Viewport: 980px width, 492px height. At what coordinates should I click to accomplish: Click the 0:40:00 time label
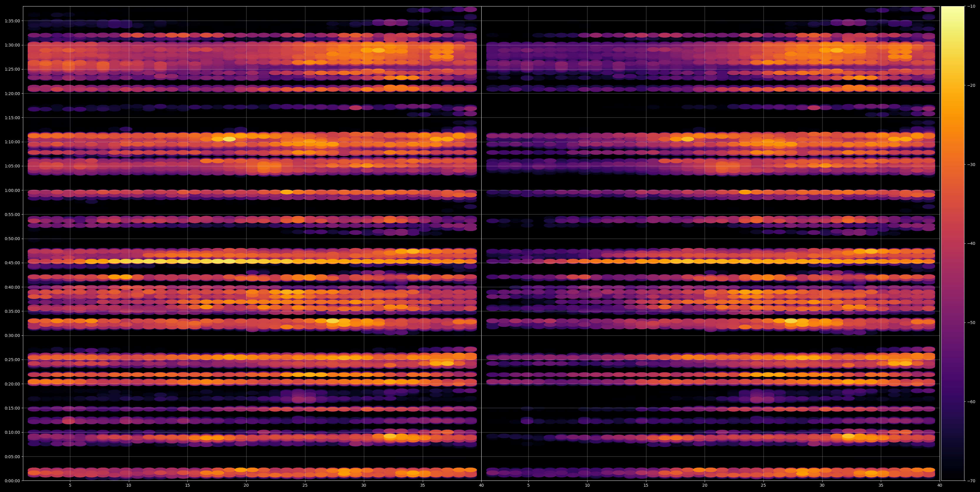(x=12, y=287)
